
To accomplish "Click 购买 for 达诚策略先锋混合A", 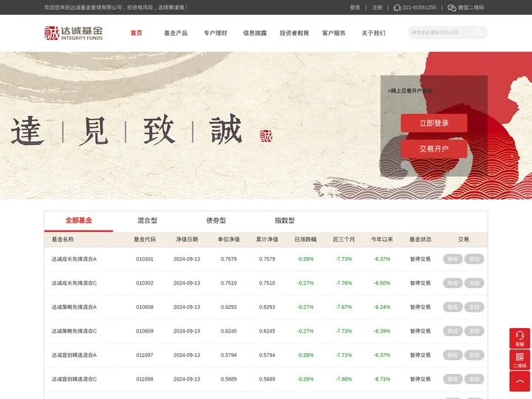I will [453, 307].
